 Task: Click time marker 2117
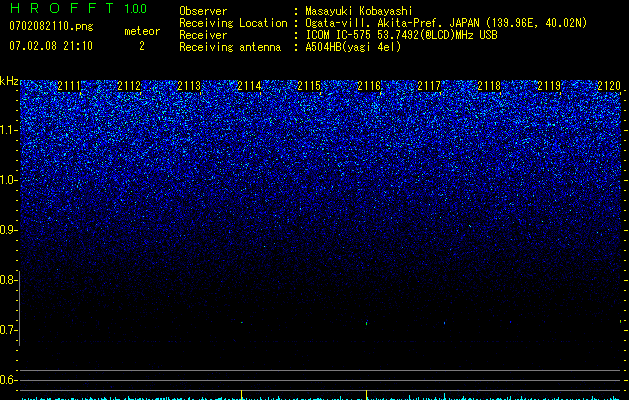(429, 86)
